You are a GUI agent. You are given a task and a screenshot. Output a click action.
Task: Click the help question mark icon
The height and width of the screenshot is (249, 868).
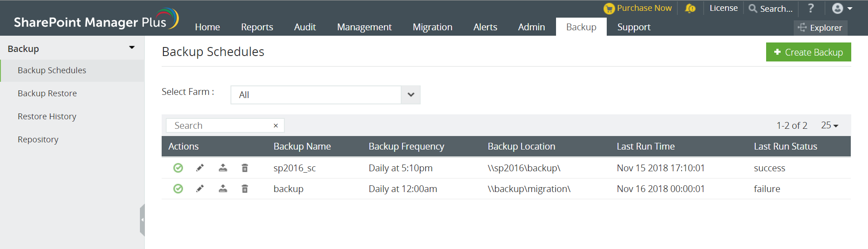(810, 8)
